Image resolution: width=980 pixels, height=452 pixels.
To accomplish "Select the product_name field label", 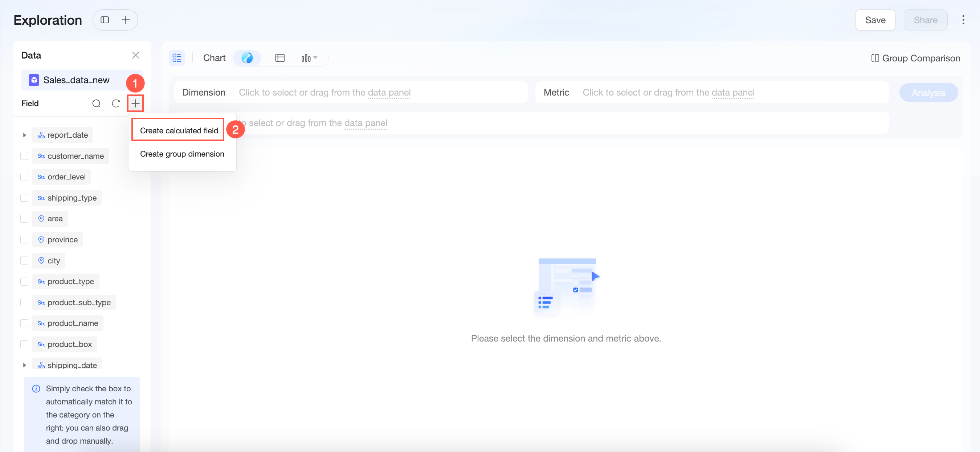I will coord(73,323).
